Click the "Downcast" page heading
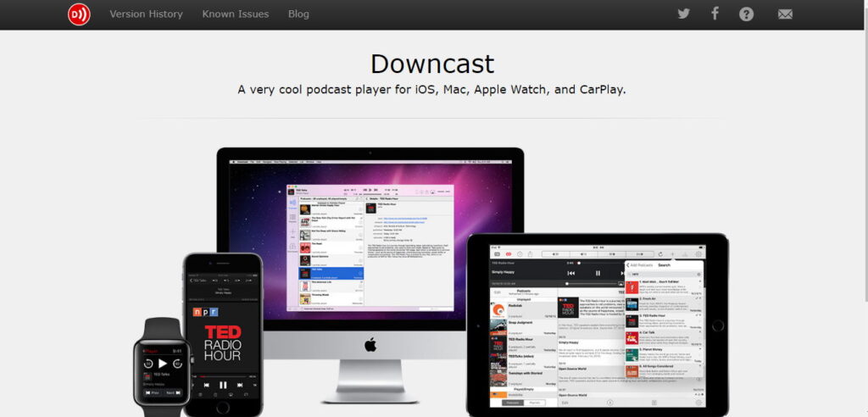The image size is (868, 417). coord(431,64)
